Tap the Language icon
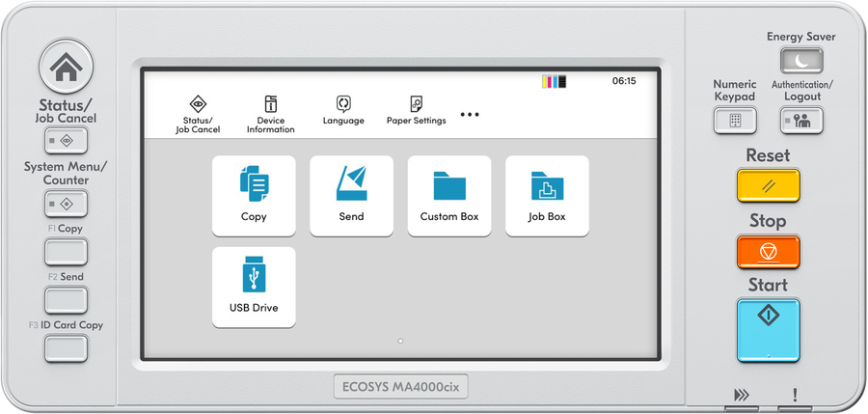 tap(343, 110)
